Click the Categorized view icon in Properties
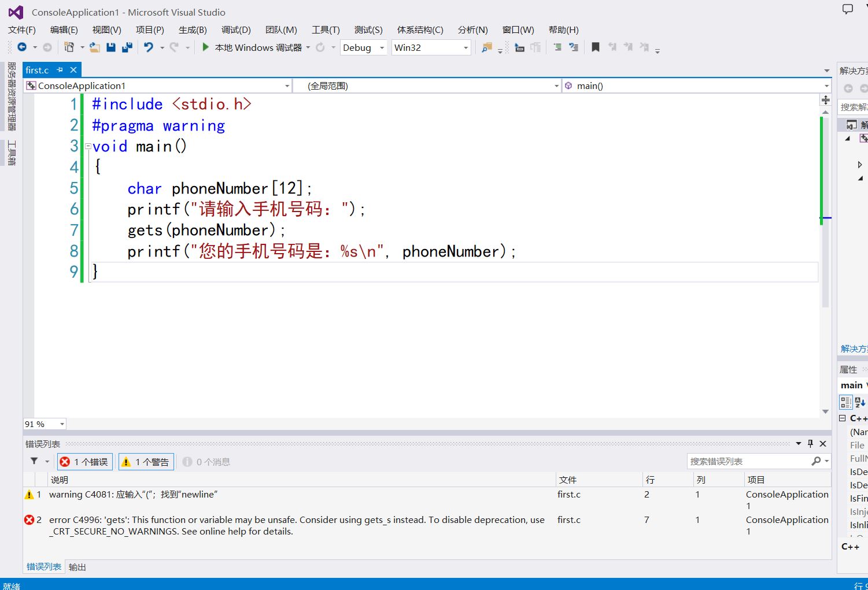Screen dimensions: 868x590 click(x=845, y=402)
